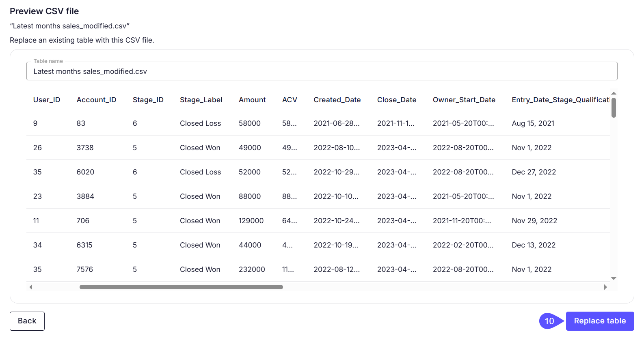
Task: Click Created_Date cell 2022-10-19...
Action: pos(336,245)
